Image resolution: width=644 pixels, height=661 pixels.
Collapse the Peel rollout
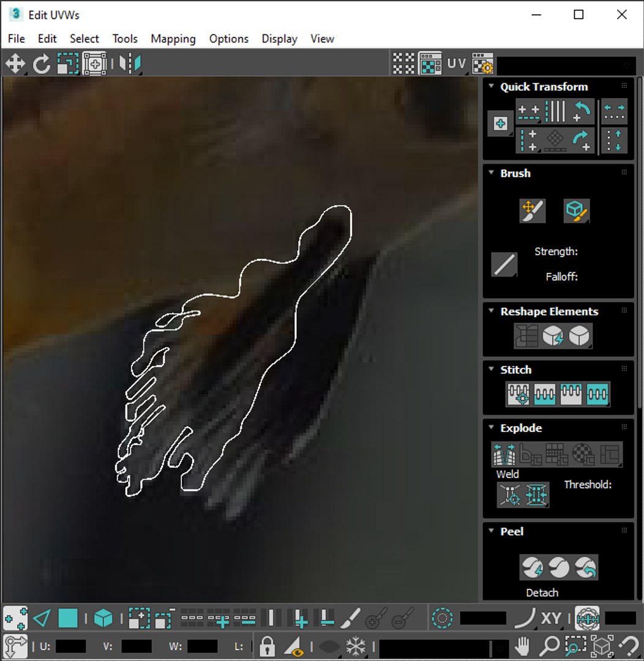tap(491, 530)
